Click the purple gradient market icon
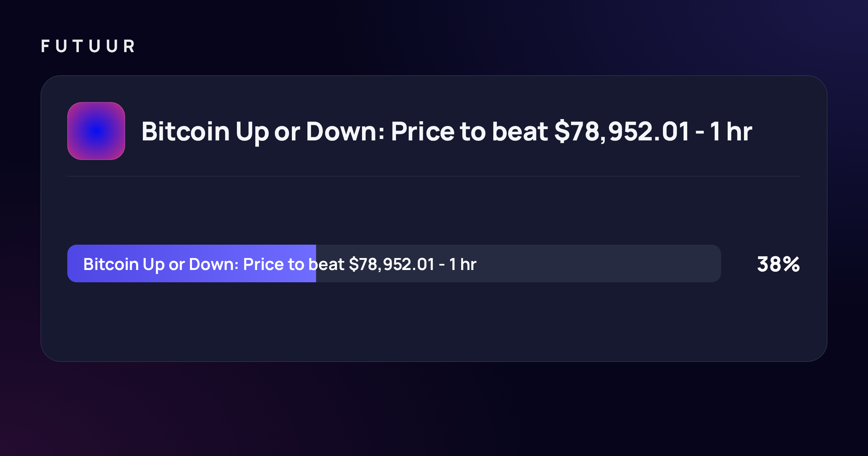868x456 pixels. tap(96, 131)
